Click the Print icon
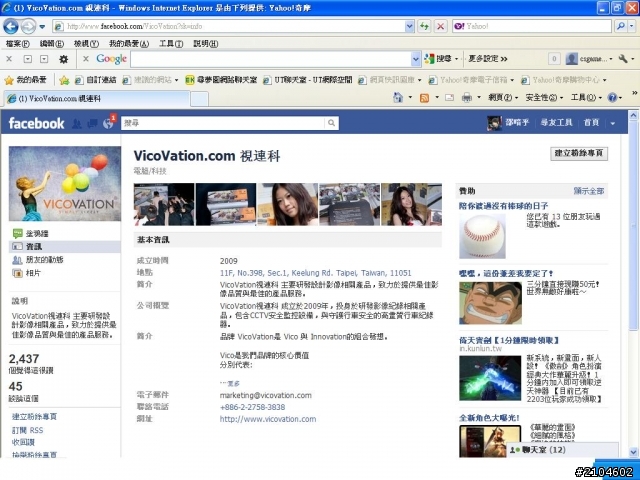This screenshot has height=480, width=640. click(x=467, y=98)
